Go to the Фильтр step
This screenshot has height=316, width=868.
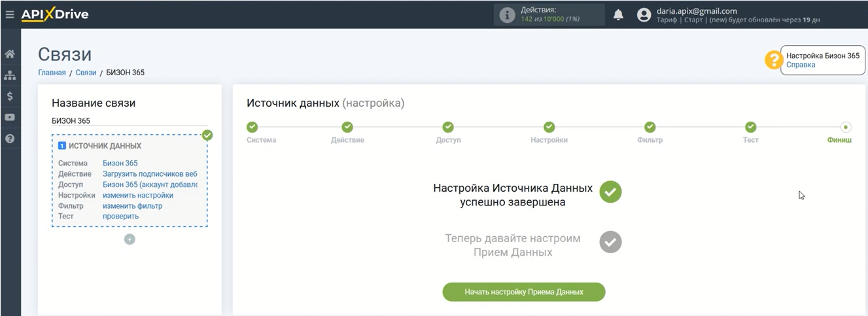[x=650, y=127]
